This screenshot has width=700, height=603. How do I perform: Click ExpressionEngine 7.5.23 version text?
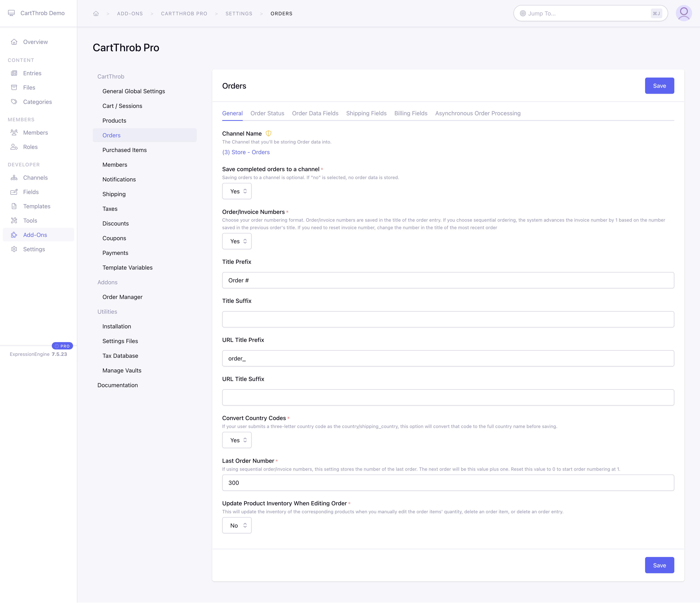coord(38,354)
